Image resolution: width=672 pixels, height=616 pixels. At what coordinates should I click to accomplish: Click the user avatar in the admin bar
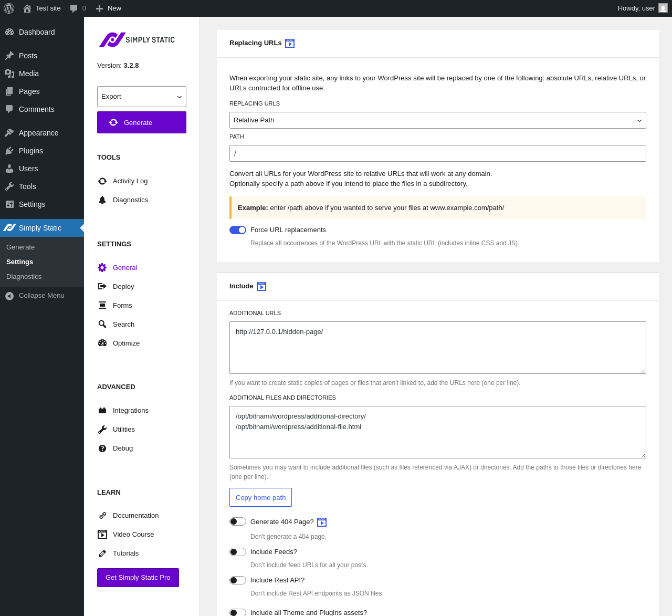click(x=663, y=8)
